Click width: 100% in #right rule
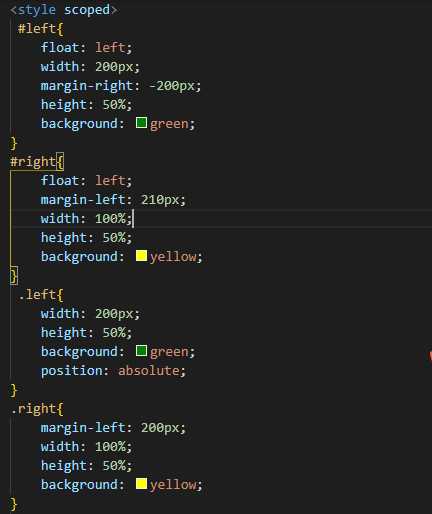The height and width of the screenshot is (514, 432). click(86, 219)
